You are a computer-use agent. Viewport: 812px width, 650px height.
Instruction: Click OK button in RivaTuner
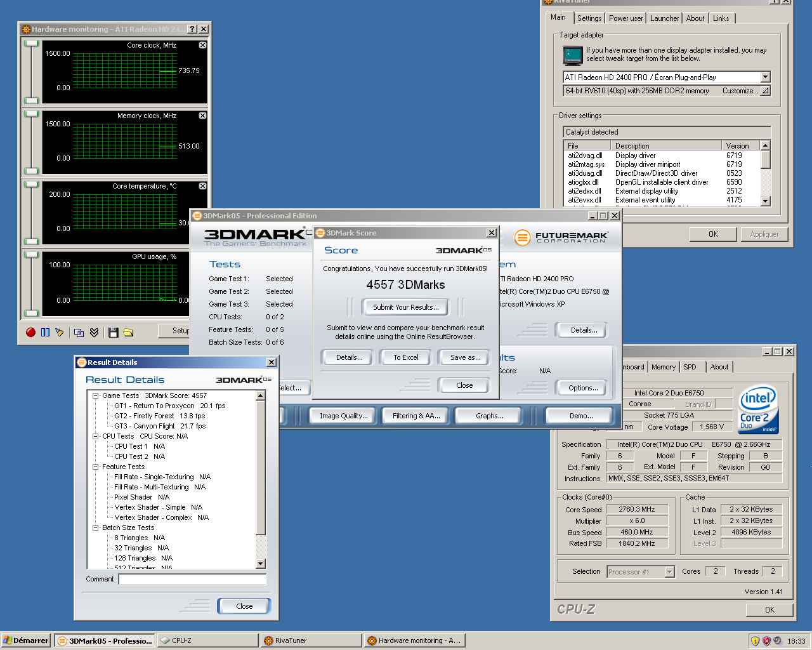click(x=714, y=234)
